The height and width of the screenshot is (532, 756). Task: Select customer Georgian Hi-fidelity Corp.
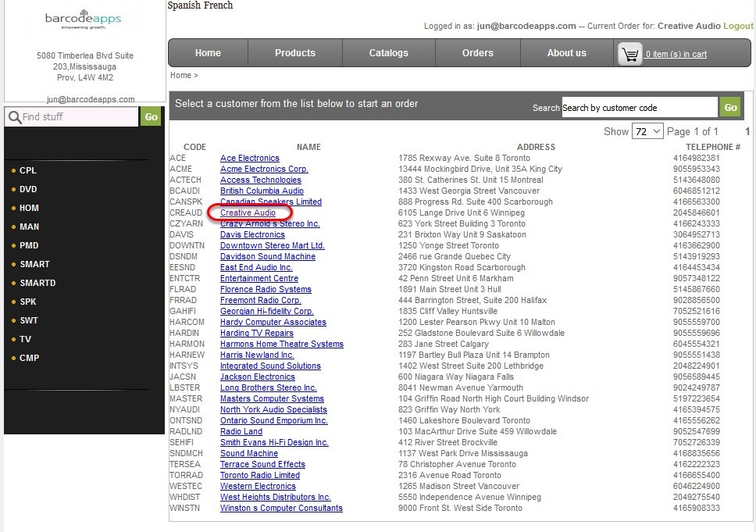click(x=267, y=311)
